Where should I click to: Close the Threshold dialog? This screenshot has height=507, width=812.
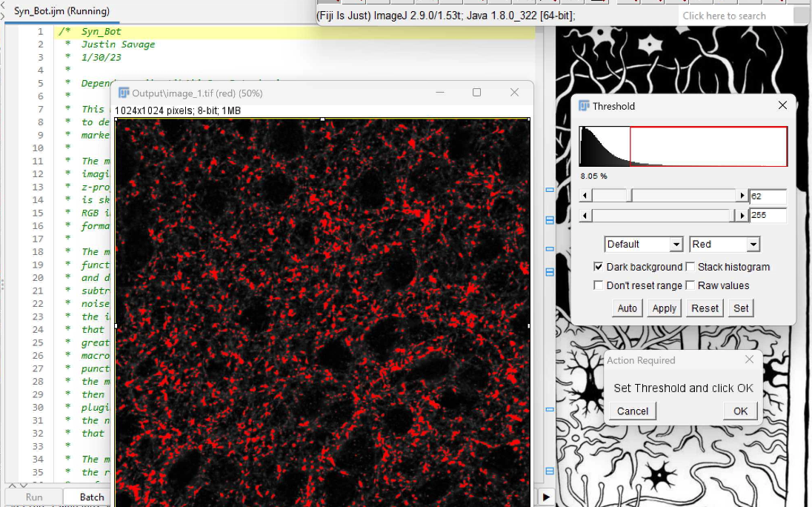click(782, 106)
